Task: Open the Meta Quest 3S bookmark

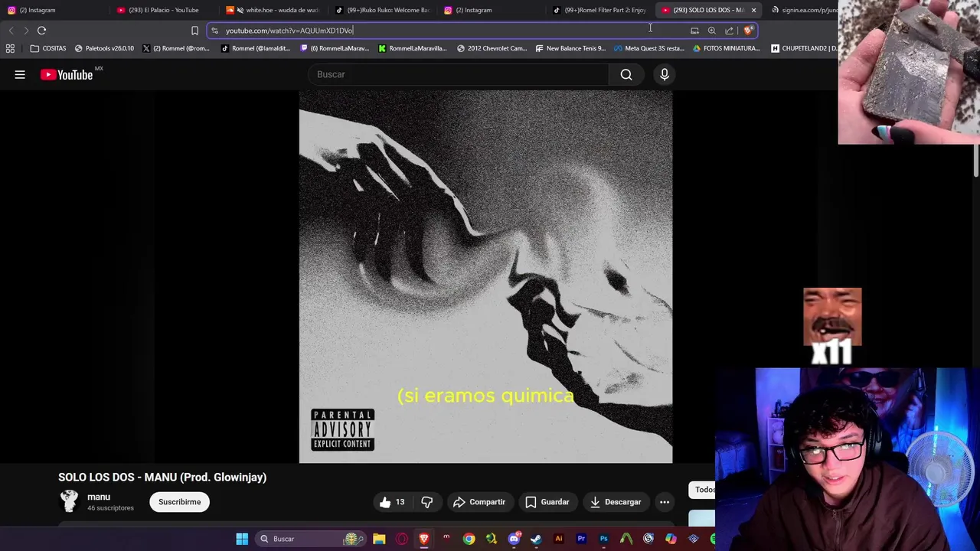Action: pyautogui.click(x=648, y=48)
